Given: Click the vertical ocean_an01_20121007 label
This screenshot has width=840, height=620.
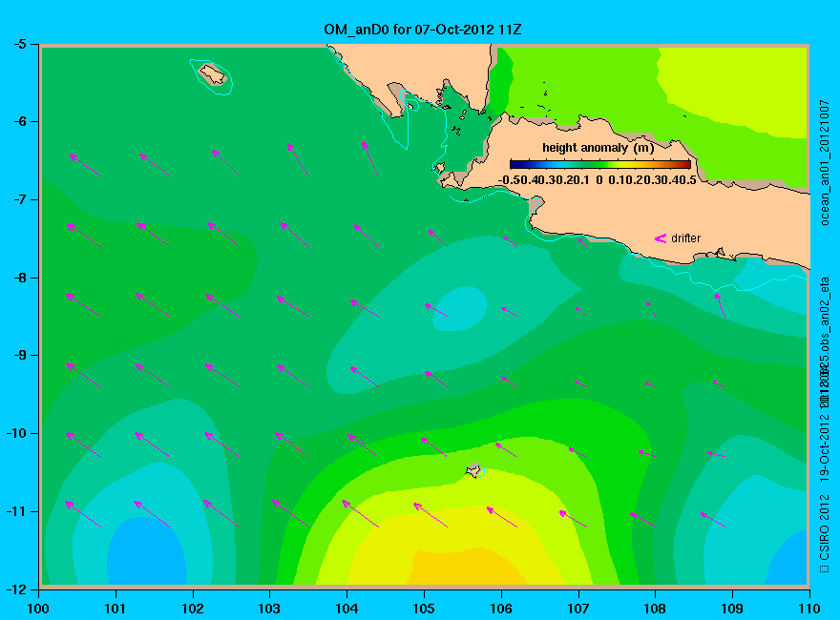Looking at the screenshot, I should [x=825, y=162].
